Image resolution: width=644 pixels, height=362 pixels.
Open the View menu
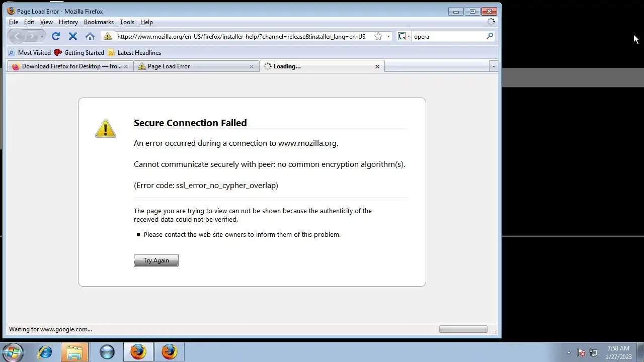click(46, 22)
